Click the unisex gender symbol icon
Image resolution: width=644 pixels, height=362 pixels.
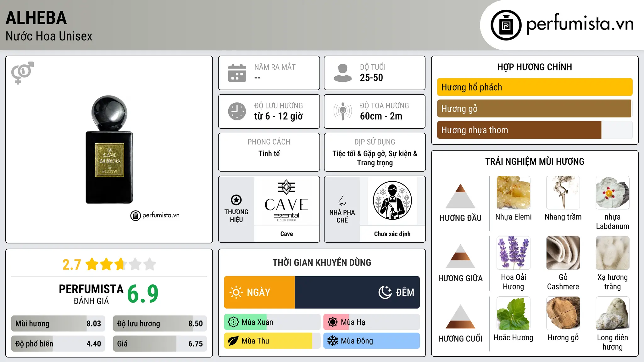click(x=22, y=73)
